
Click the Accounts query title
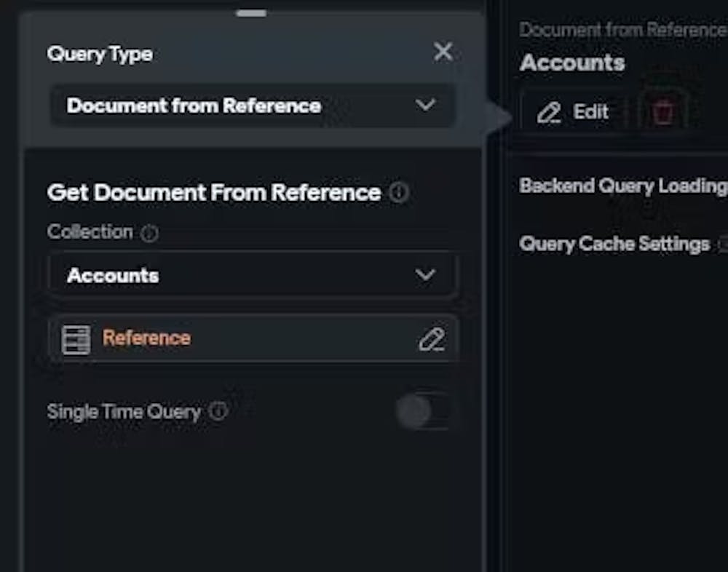[x=572, y=63]
